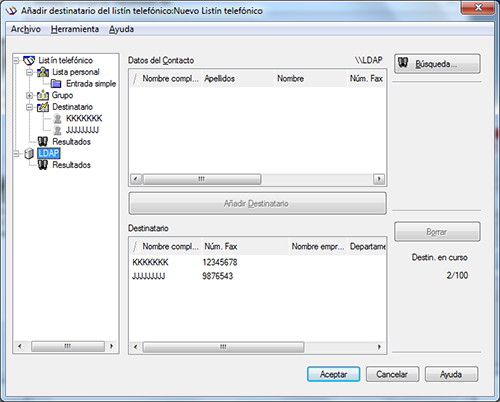Open the Herramienta menu

(x=75, y=29)
